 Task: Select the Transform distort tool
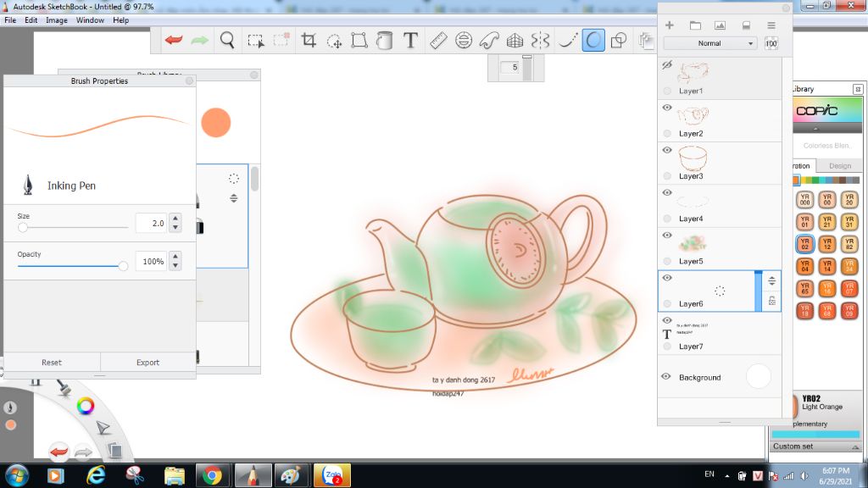pyautogui.click(x=359, y=40)
